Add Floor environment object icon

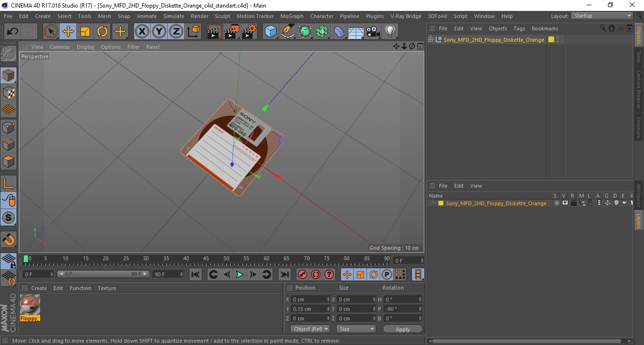(x=356, y=32)
